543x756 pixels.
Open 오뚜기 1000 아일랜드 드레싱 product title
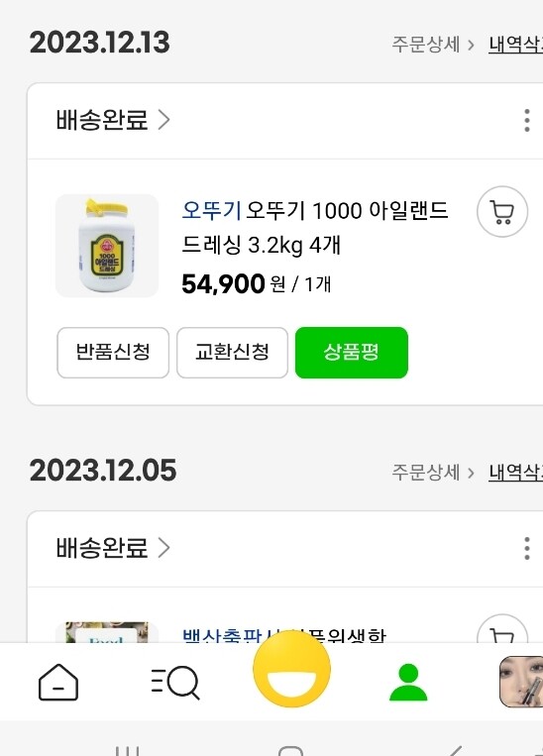(x=315, y=228)
